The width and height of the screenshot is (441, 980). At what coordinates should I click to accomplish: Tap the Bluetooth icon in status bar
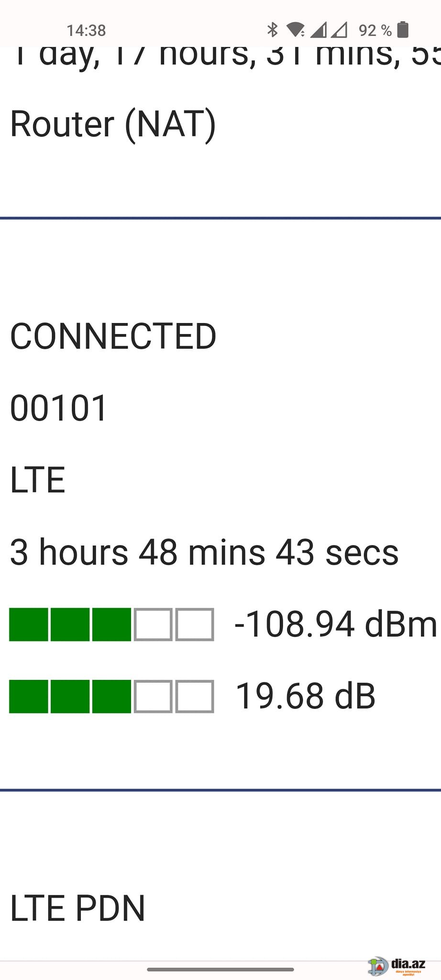pos(272,30)
